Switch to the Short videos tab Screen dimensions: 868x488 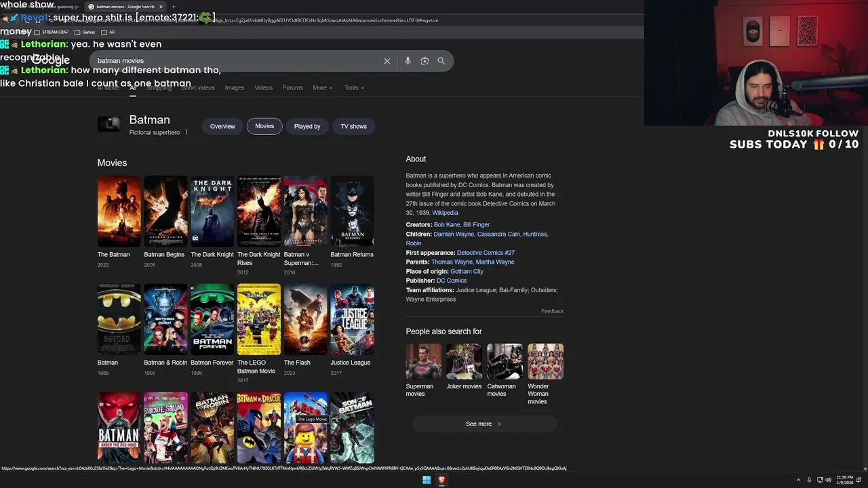(x=198, y=88)
